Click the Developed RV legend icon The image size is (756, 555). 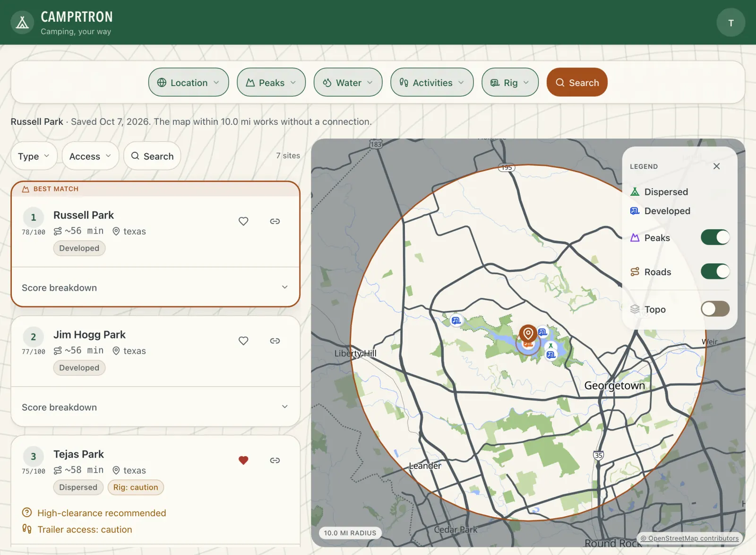point(635,211)
